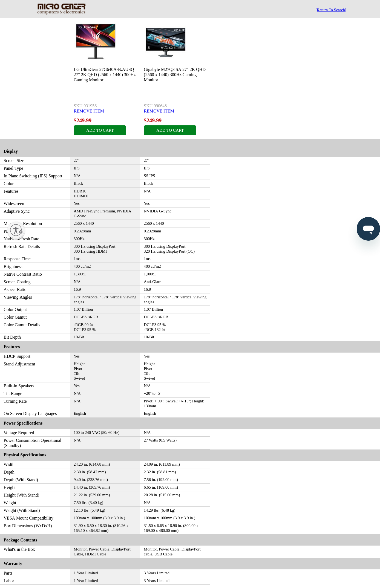Image resolution: width=380 pixels, height=588 pixels.
Task: Click the Panel Type row label
Action: click(x=13, y=168)
